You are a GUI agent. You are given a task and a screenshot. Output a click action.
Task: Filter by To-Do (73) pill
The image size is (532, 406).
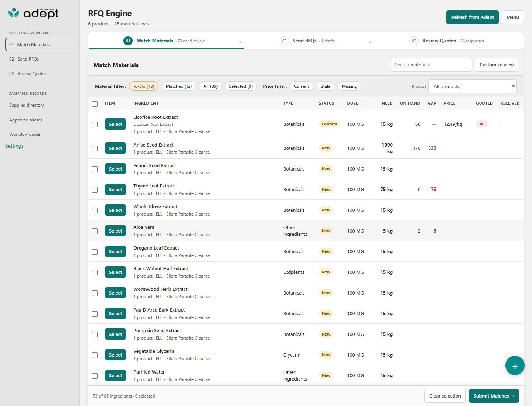(144, 86)
